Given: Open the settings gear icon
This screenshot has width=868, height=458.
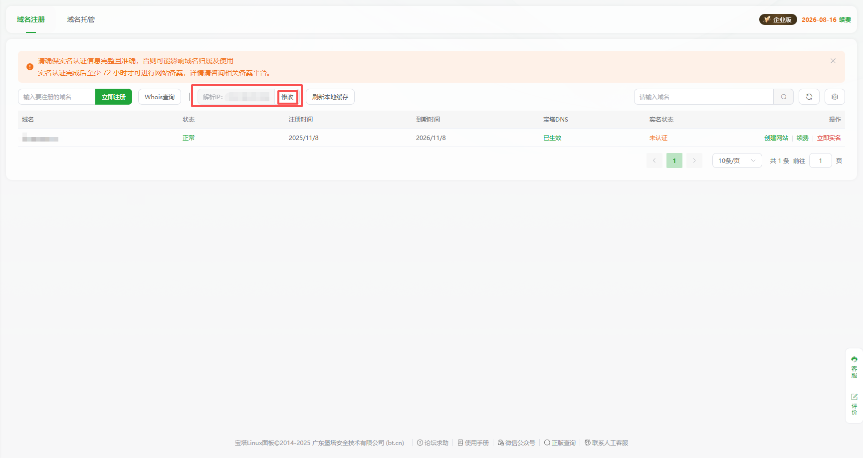Looking at the screenshot, I should coord(834,97).
